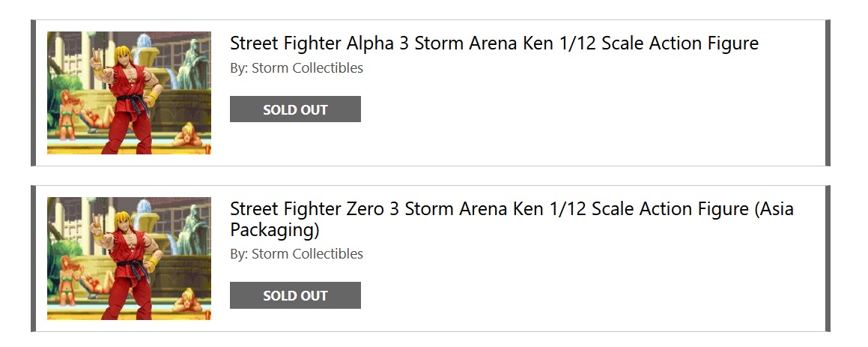Image resolution: width=868 pixels, height=347 pixels.
Task: Click the word "Packaging)" in the second title
Action: pyautogui.click(x=274, y=229)
